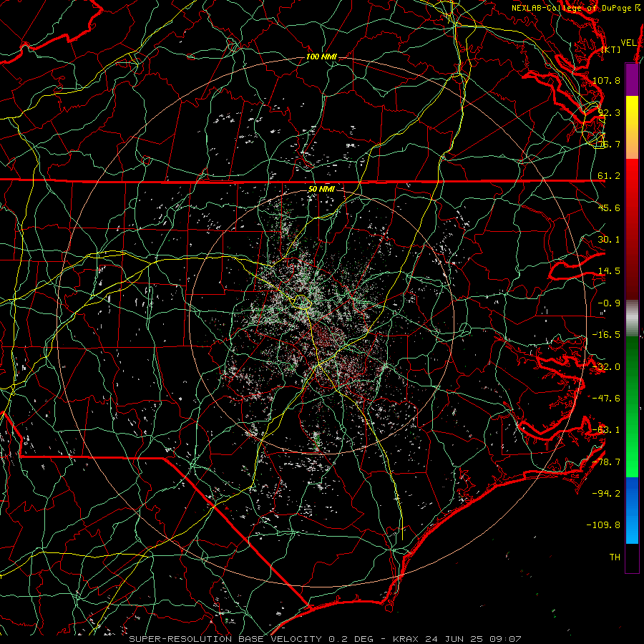Pick the gray near-zero segment of the color bar

point(632,318)
